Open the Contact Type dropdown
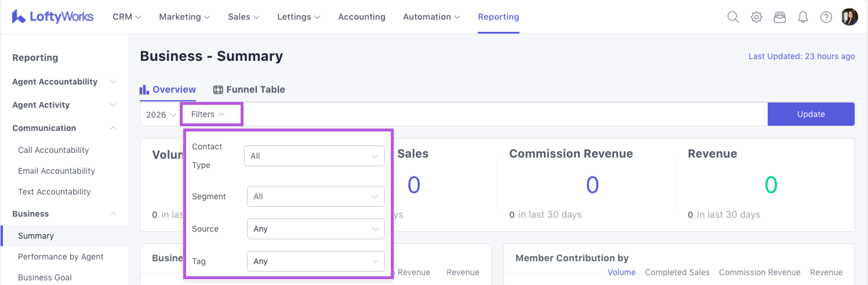This screenshot has width=868, height=285. [x=314, y=156]
